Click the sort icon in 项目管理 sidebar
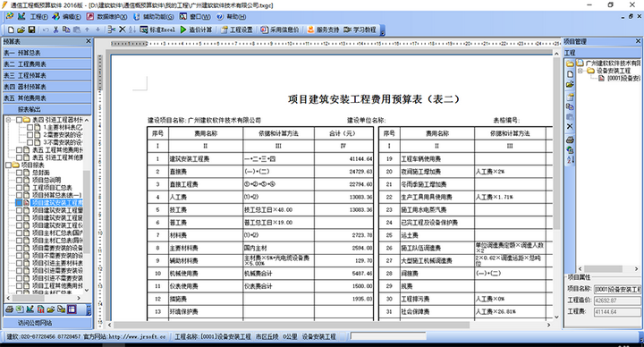644x347 pixels. click(x=570, y=160)
